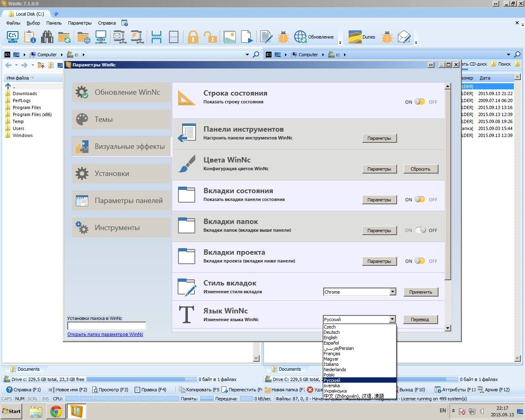Viewport: 525px width, 420px height.
Task: Choose Polski from language list
Action: 360,375
